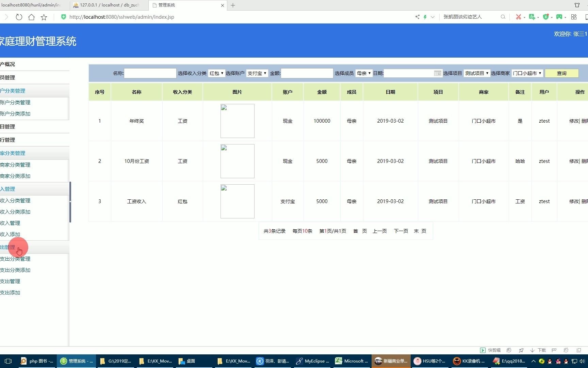
Task: Click the broken image in 工资收入 row
Action: 238,201
